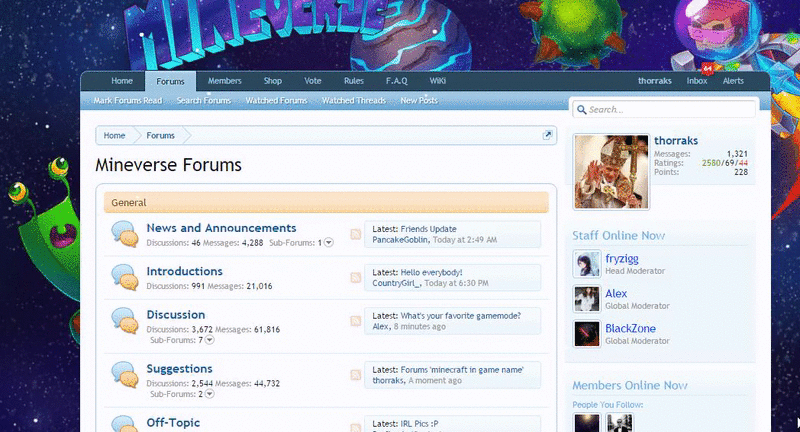Open Suggestions forum title
The height and width of the screenshot is (432, 800).
(180, 369)
